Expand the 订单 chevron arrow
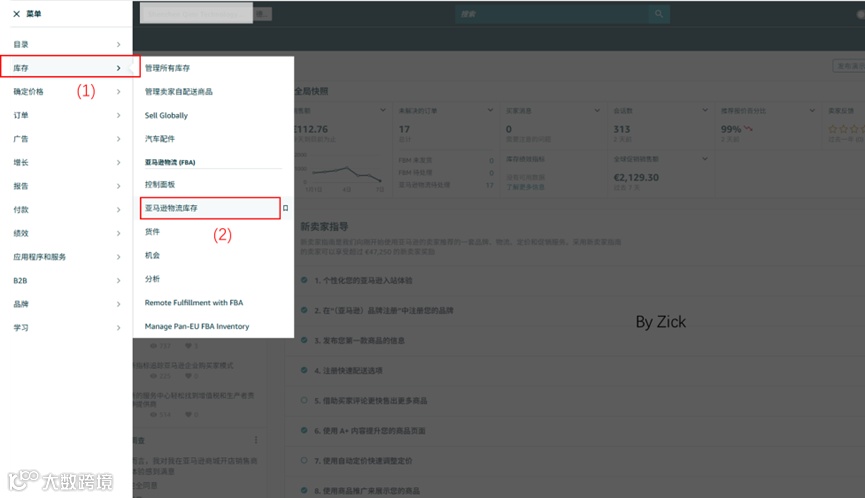This screenshot has height=498, width=865. click(118, 115)
